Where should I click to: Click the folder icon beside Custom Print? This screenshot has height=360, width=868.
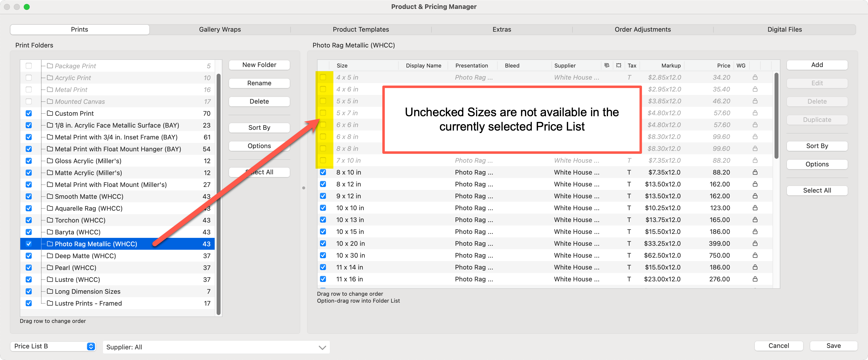[x=50, y=113]
